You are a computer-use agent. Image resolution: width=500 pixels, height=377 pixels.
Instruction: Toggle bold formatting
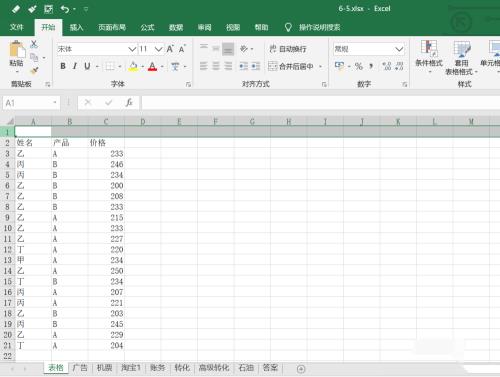[63, 66]
